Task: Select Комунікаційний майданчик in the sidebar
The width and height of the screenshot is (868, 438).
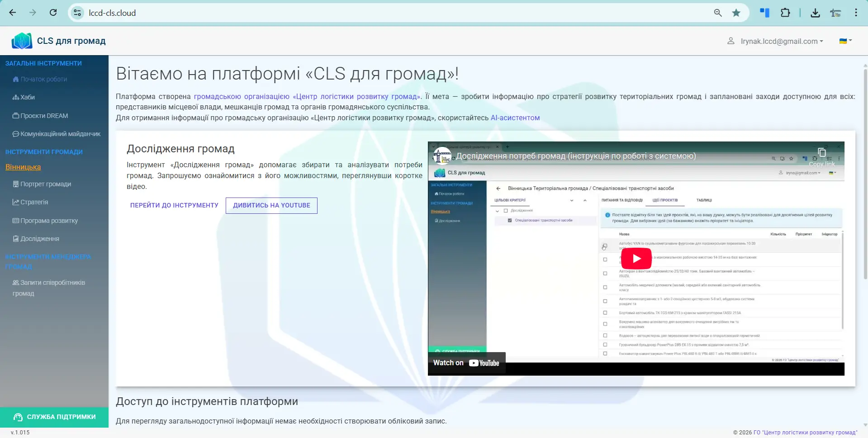Action: pos(57,134)
